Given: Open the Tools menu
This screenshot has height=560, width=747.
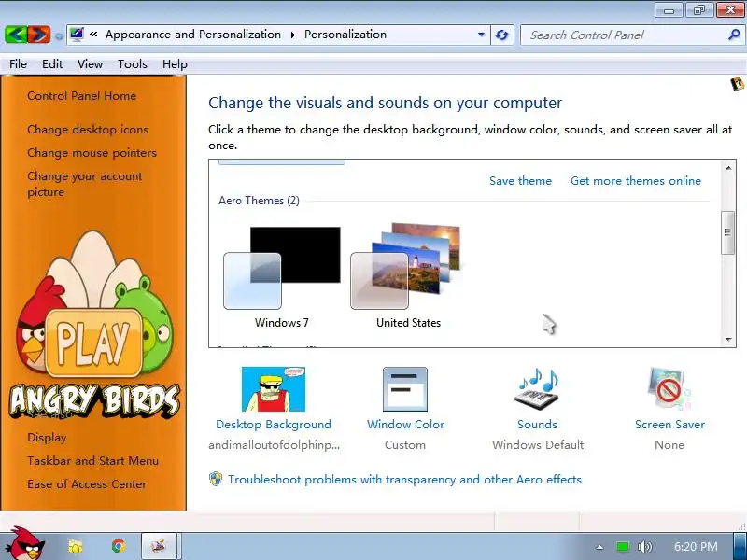Looking at the screenshot, I should click(x=133, y=63).
